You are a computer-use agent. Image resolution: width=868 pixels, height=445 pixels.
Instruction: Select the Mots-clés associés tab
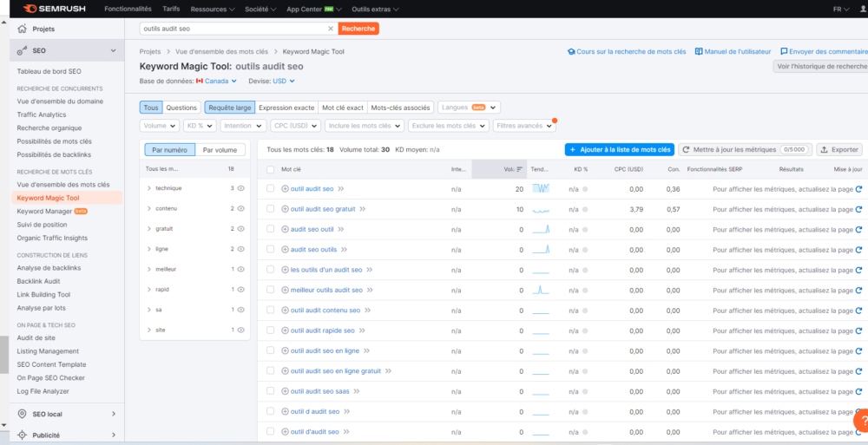[x=400, y=108]
